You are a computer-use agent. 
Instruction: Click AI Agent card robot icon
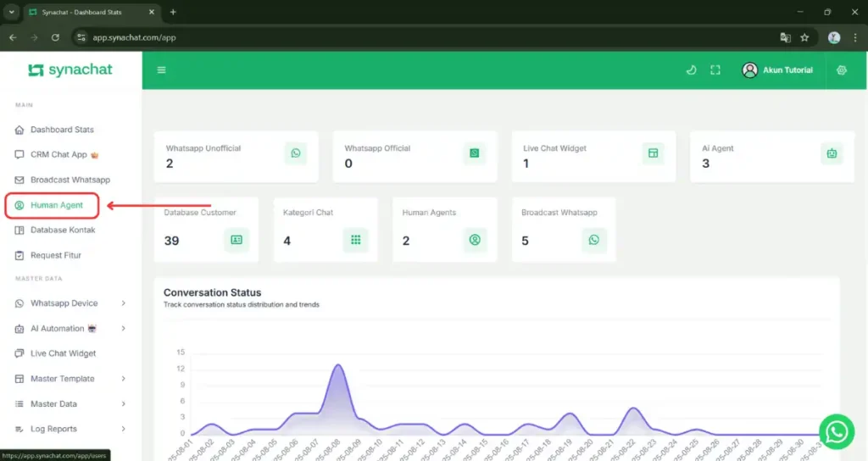(x=832, y=153)
